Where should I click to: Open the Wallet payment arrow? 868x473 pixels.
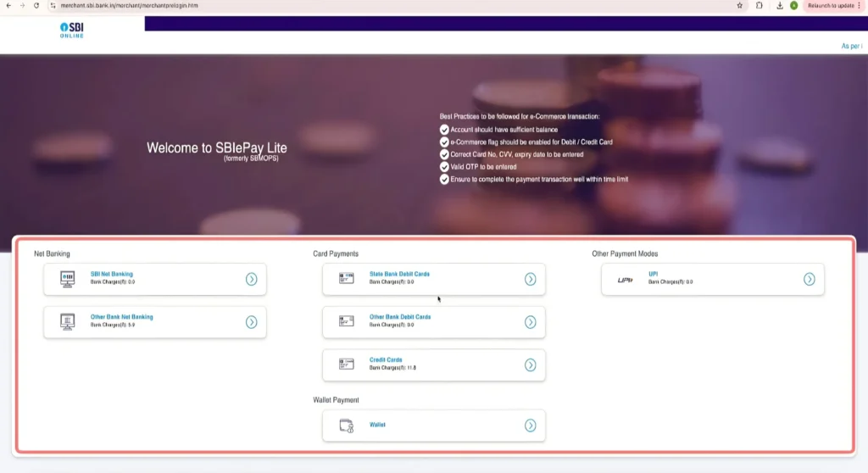click(x=530, y=426)
